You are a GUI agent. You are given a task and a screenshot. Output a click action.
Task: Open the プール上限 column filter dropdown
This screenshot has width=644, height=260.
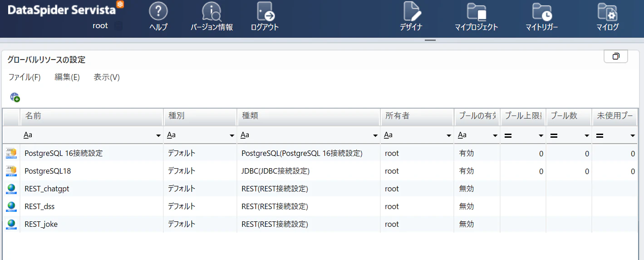(541, 135)
